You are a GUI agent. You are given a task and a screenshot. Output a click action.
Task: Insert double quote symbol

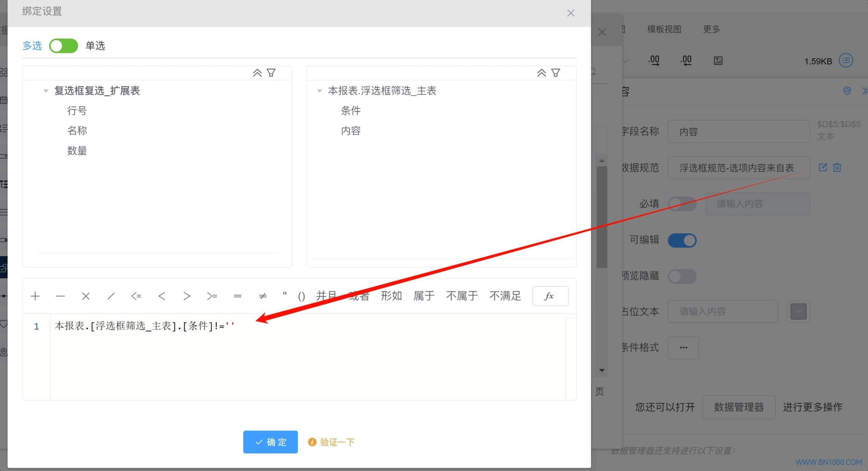click(285, 295)
